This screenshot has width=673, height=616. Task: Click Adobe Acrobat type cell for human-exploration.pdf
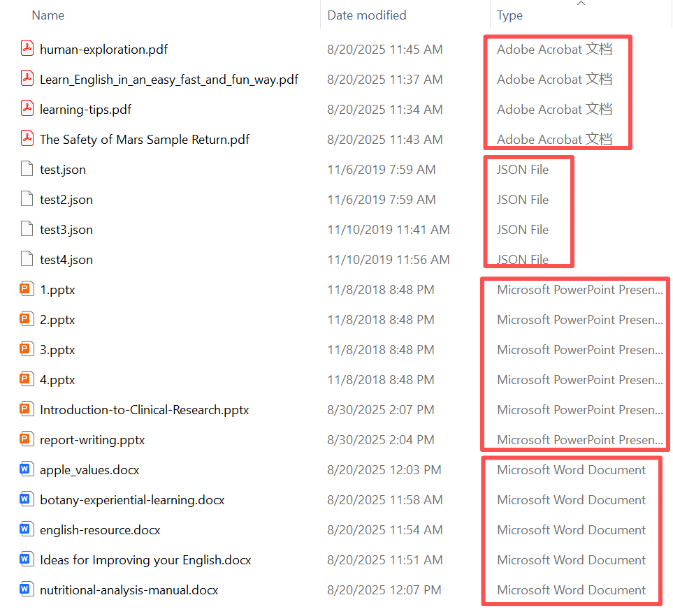[554, 50]
